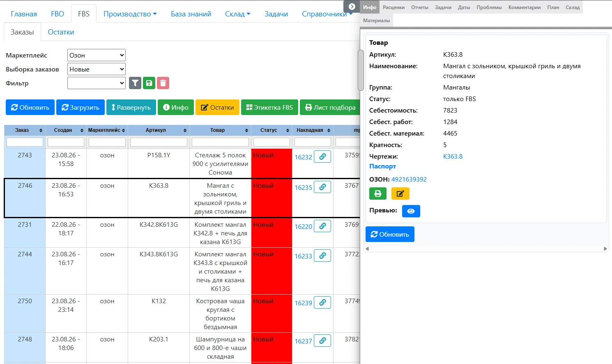Click the Товар column filter field
Image resolution: width=612 pixels, height=364 pixels.
coord(220,142)
